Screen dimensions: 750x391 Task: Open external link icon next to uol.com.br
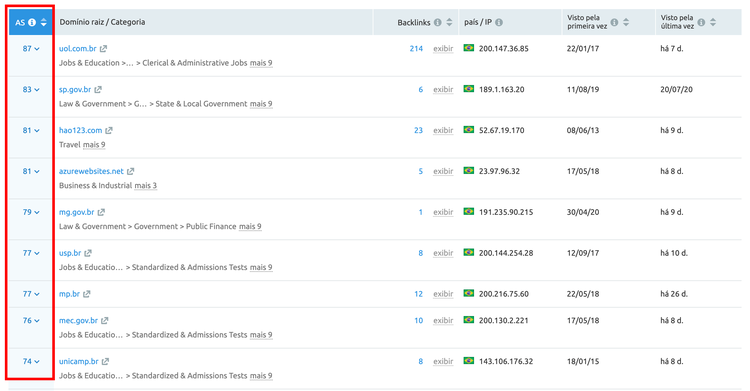point(103,49)
